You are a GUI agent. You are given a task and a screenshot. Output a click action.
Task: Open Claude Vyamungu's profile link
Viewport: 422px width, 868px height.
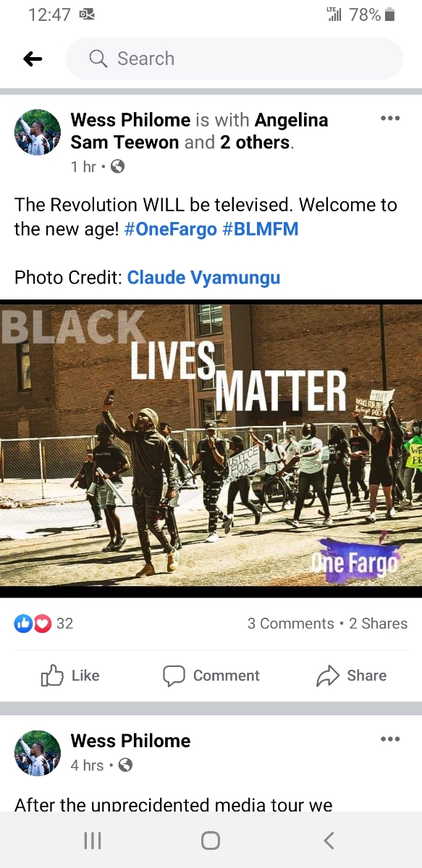click(x=203, y=278)
